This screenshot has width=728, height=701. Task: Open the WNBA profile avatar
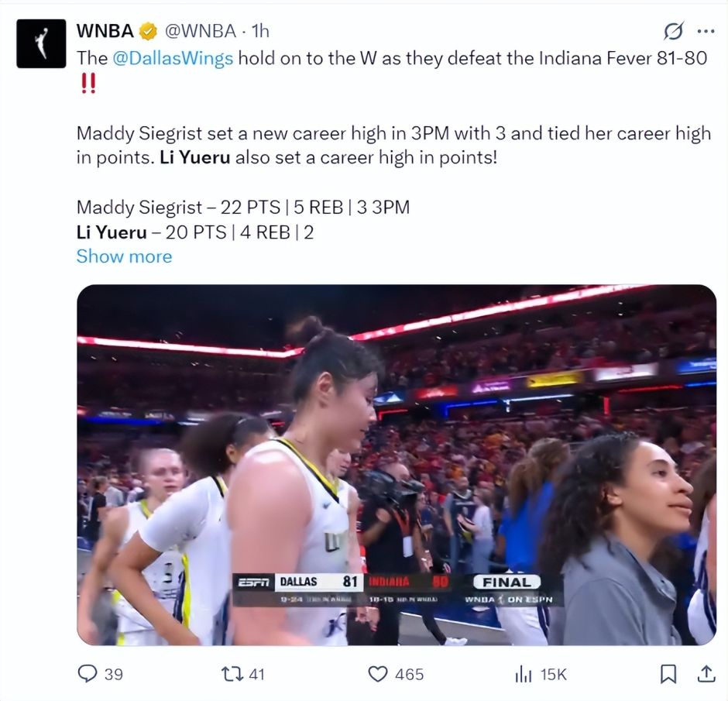pyautogui.click(x=41, y=43)
